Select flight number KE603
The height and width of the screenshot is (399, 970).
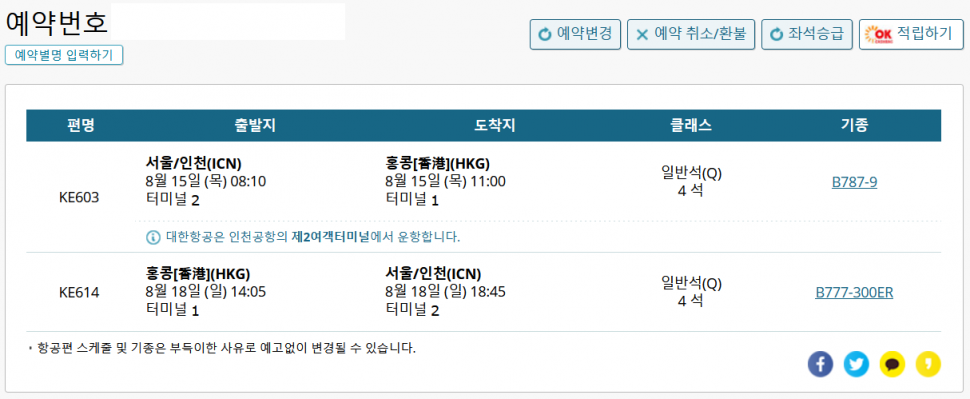coord(79,198)
